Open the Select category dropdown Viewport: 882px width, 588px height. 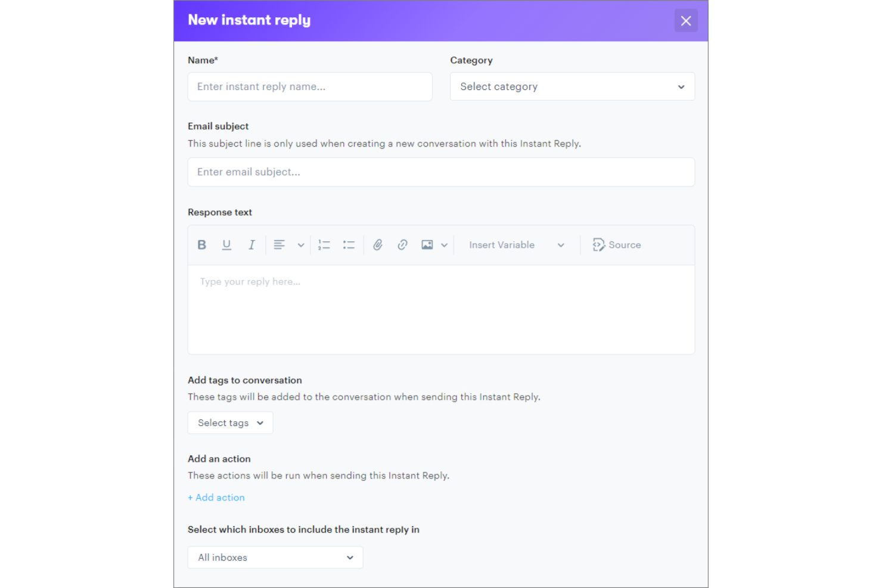572,86
